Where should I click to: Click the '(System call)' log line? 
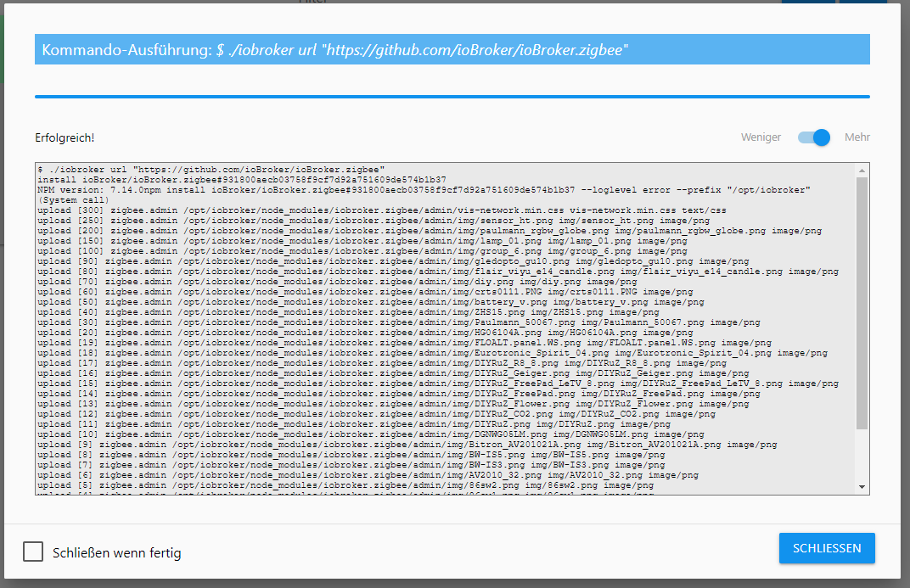point(73,200)
